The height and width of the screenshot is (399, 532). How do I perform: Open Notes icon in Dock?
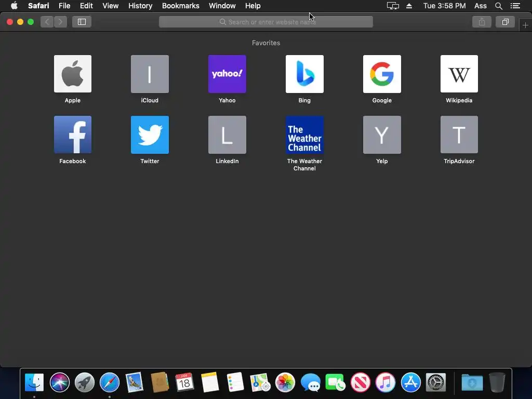210,382
